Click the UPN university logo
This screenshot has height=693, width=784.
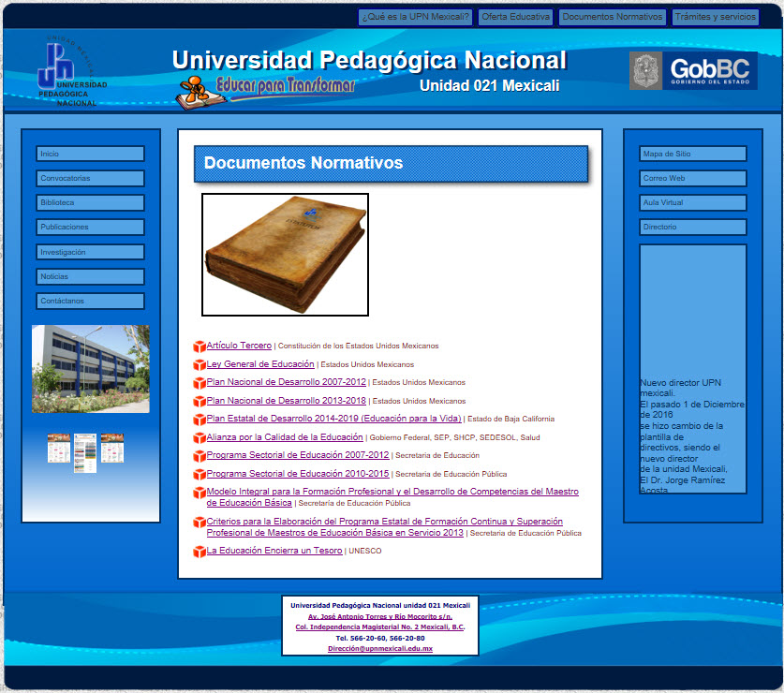[x=71, y=70]
